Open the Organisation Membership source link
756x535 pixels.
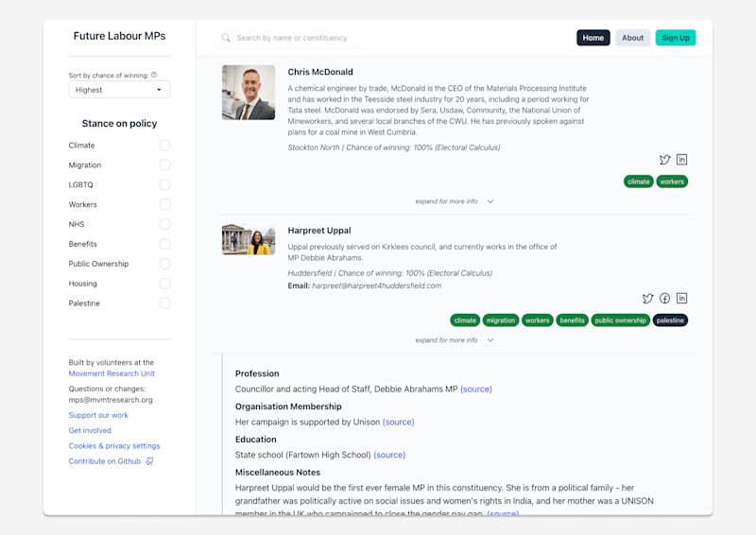tap(398, 422)
